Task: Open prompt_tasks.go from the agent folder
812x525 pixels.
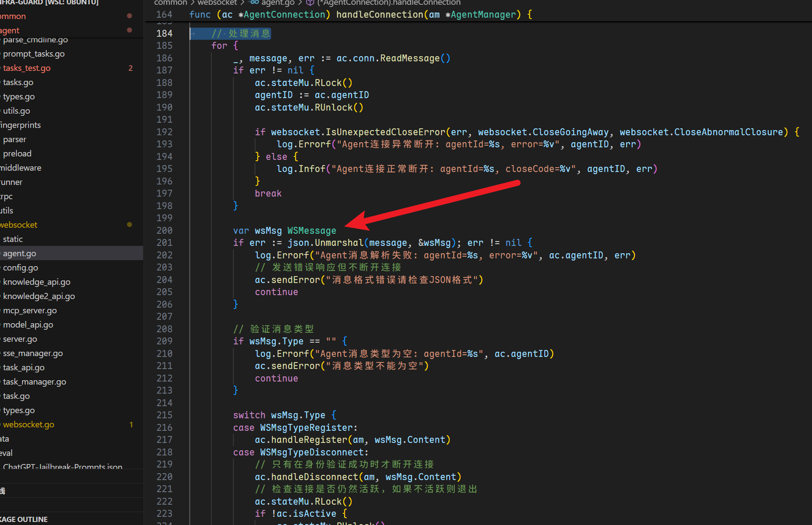Action: (34, 54)
